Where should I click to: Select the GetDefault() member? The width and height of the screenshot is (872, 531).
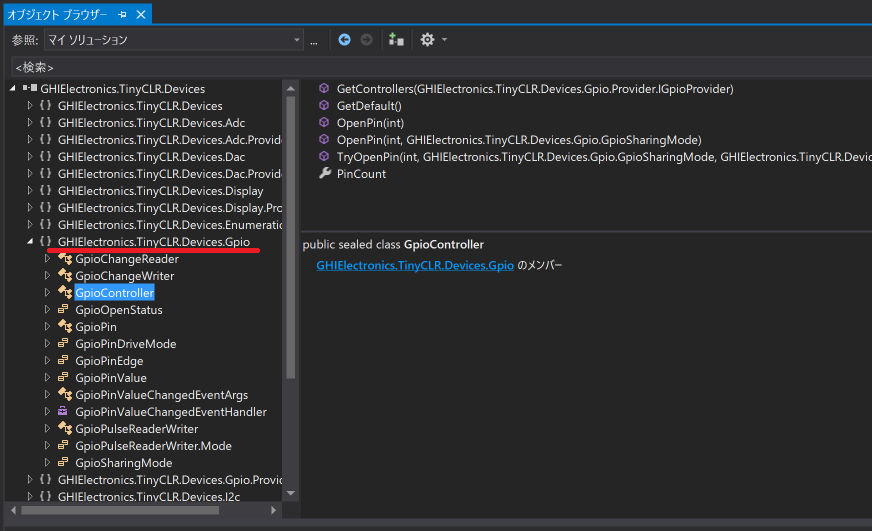coord(369,106)
